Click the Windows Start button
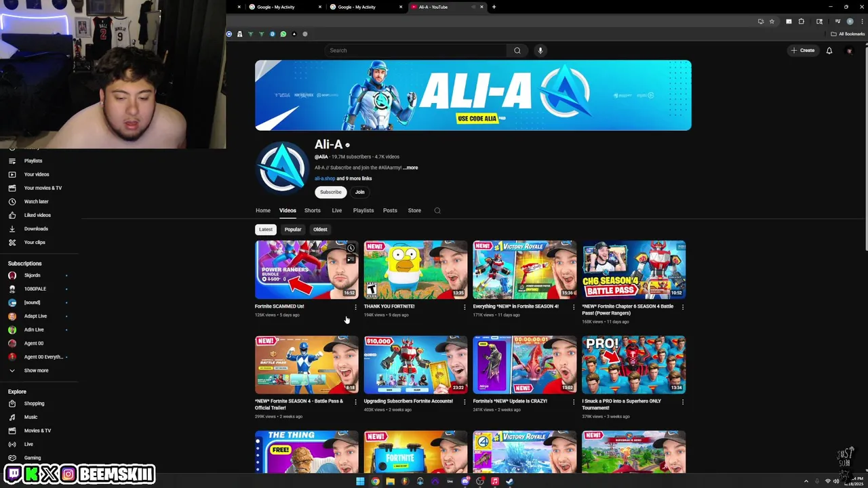Viewport: 868px width, 488px height. 360,481
